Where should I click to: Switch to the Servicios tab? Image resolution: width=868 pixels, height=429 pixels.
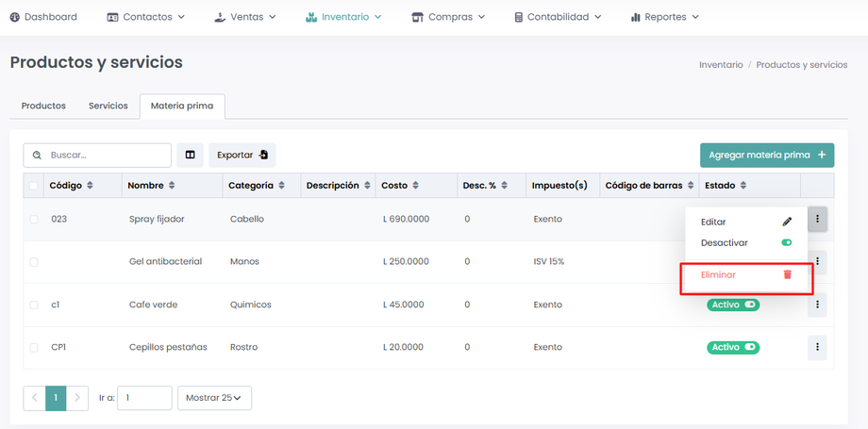click(x=108, y=106)
